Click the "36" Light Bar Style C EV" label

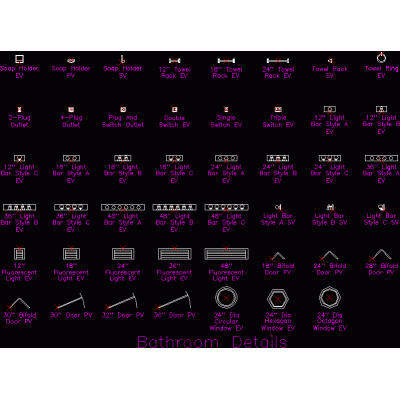click(x=71, y=222)
